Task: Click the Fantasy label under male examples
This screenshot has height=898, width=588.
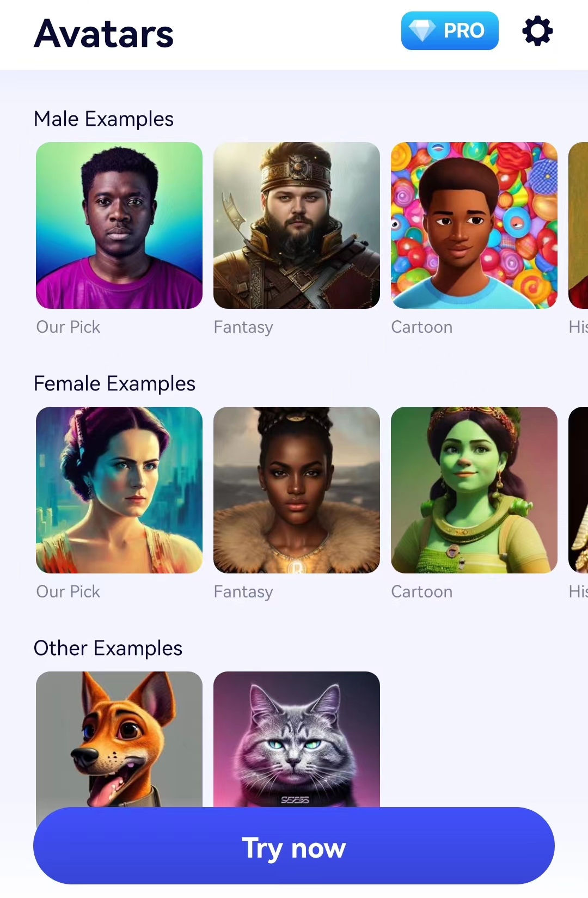Action: 243,327
